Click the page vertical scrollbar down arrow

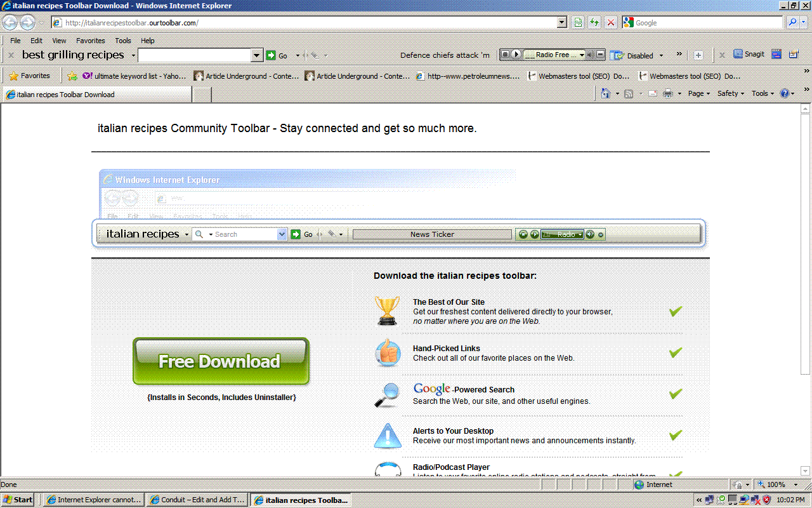(806, 472)
